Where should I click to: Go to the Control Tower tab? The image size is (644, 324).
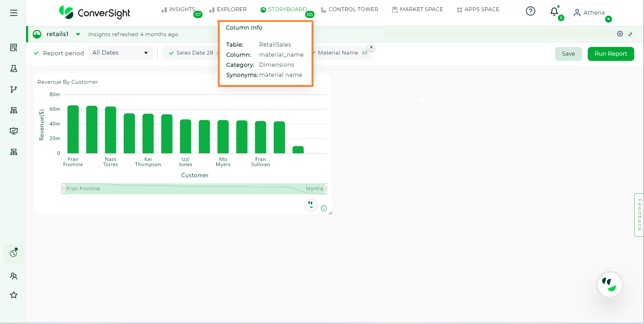(349, 9)
